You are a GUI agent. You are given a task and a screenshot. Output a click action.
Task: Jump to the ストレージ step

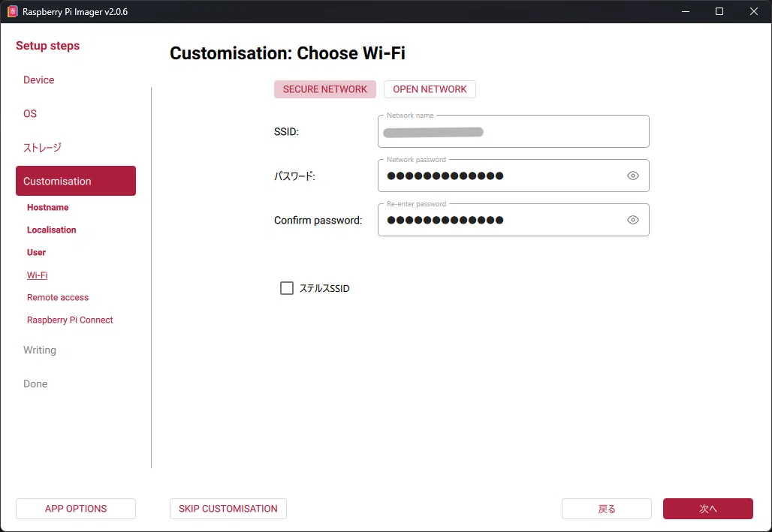(x=42, y=147)
